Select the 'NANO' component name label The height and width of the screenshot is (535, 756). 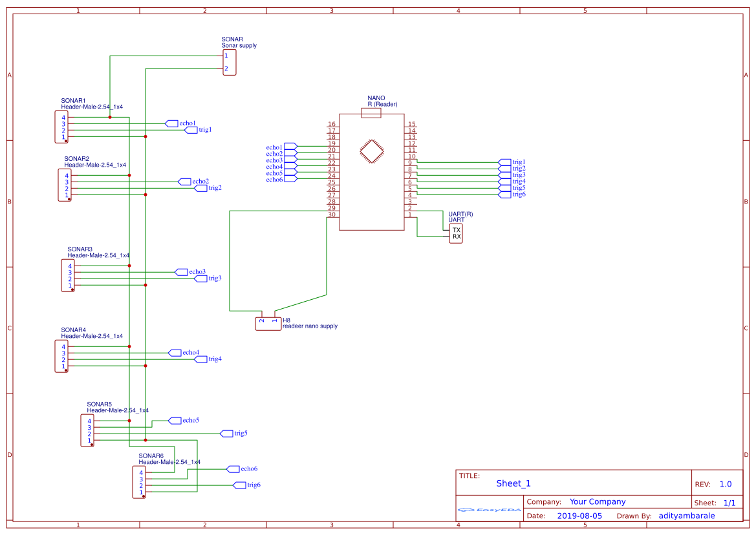[x=376, y=98]
